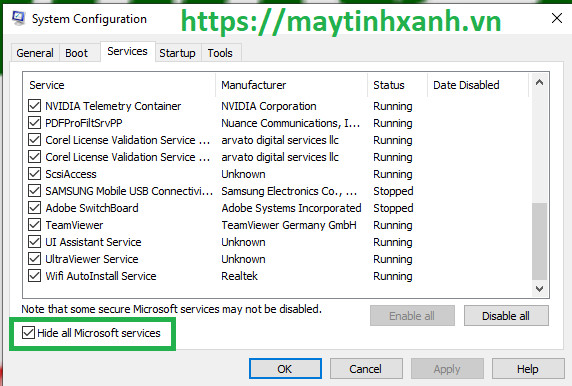Viewport: 572px width, 386px height.
Task: Sort by the Status column header
Action: point(397,85)
